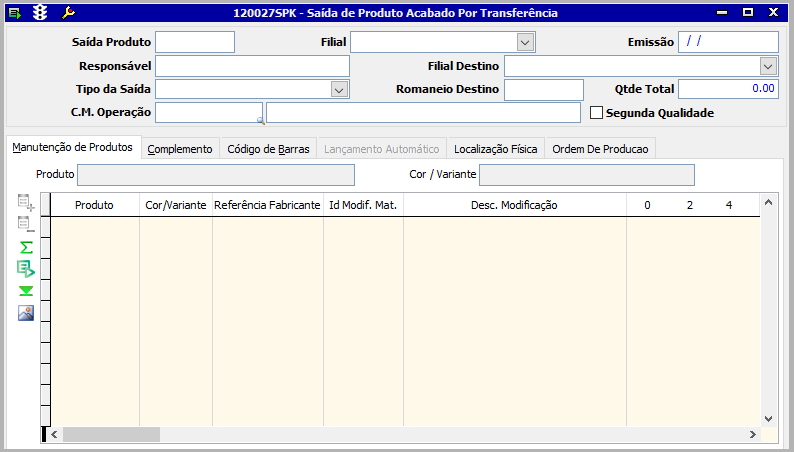Close the Saída de Produto window
Viewport: 794px width, 452px height.
pos(773,13)
